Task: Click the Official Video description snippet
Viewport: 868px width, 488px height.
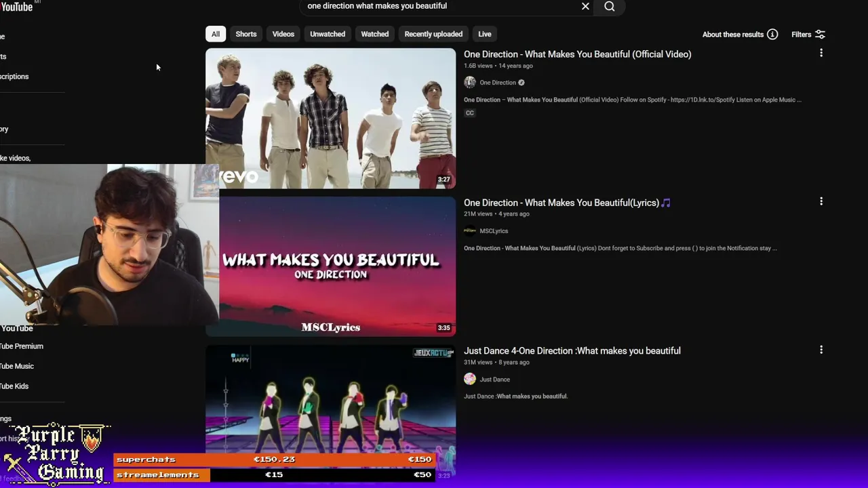Action: coord(633,100)
